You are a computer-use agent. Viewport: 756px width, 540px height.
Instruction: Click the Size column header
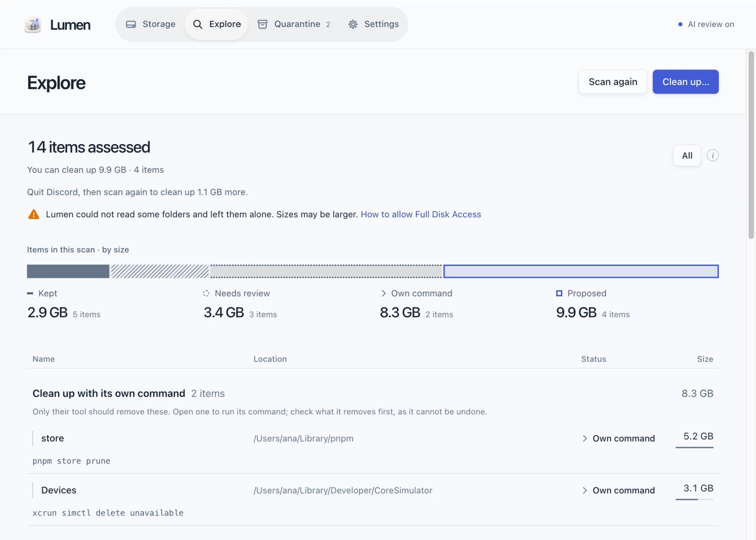(705, 359)
